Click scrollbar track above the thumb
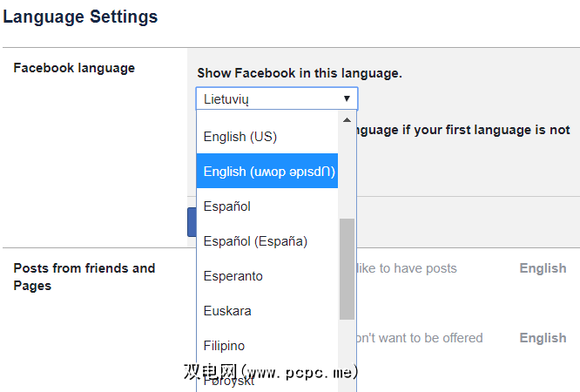580x392 pixels. [347, 174]
